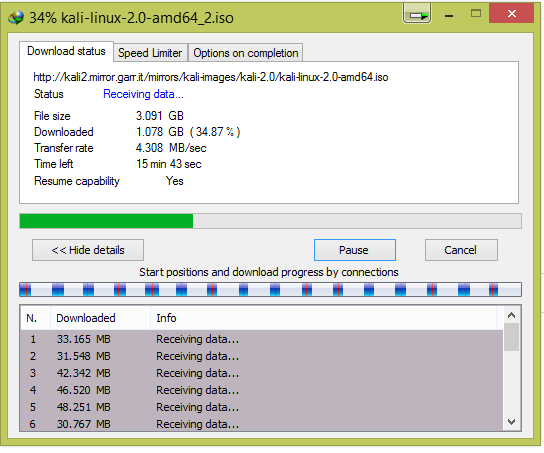Viewport: 544px width, 453px height.
Task: Click the Info column header
Action: tap(323, 318)
